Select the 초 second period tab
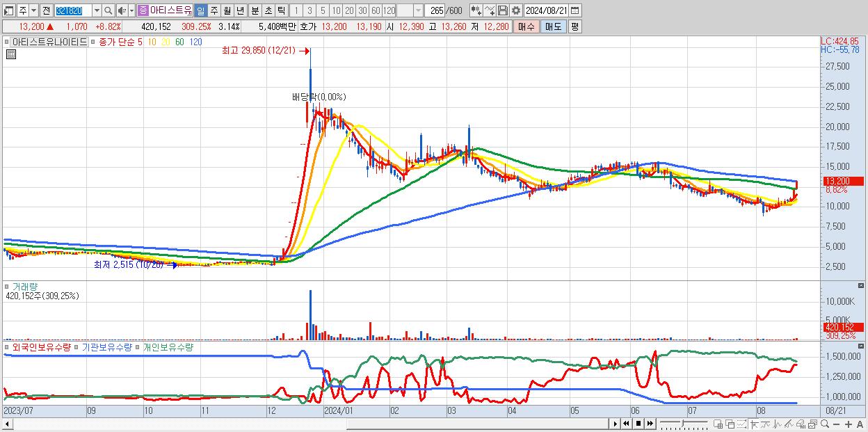This screenshot has height=432, width=868. [x=268, y=10]
